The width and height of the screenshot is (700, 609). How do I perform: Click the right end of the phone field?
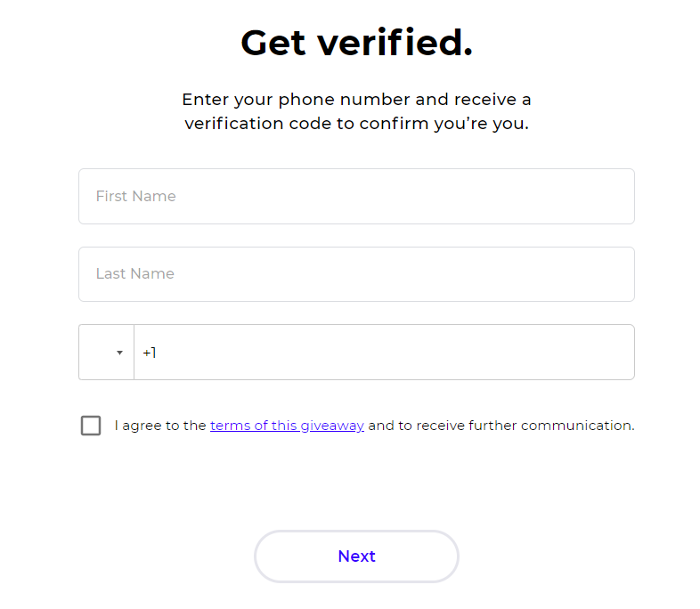point(615,353)
